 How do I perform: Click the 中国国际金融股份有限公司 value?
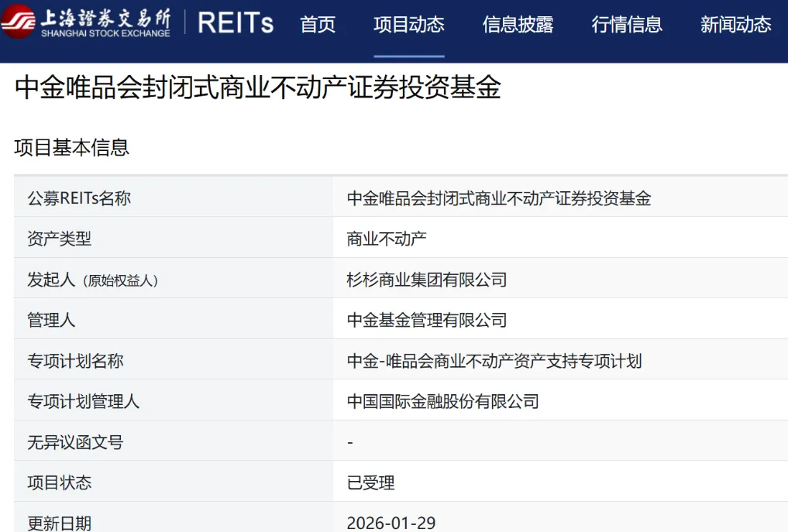[x=442, y=401]
